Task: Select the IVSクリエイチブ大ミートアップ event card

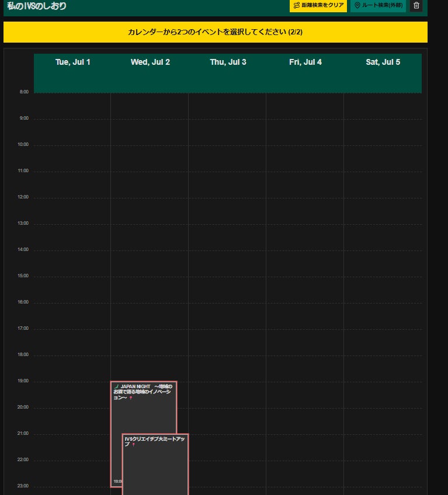Action: (155, 464)
